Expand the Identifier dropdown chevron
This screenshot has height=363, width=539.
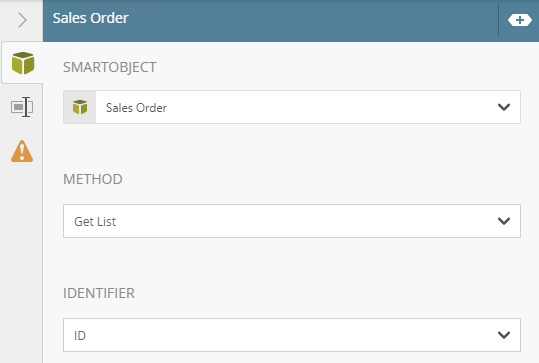(504, 334)
